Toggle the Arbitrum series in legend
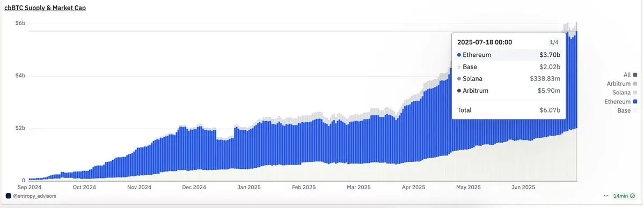The width and height of the screenshot is (644, 208). pyautogui.click(x=623, y=84)
